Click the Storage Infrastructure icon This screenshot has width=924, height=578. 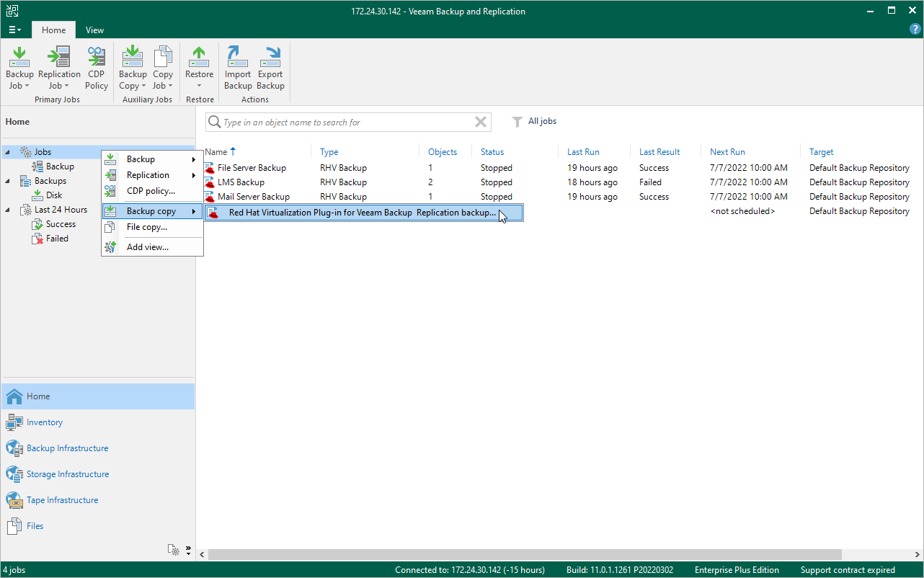coord(14,474)
